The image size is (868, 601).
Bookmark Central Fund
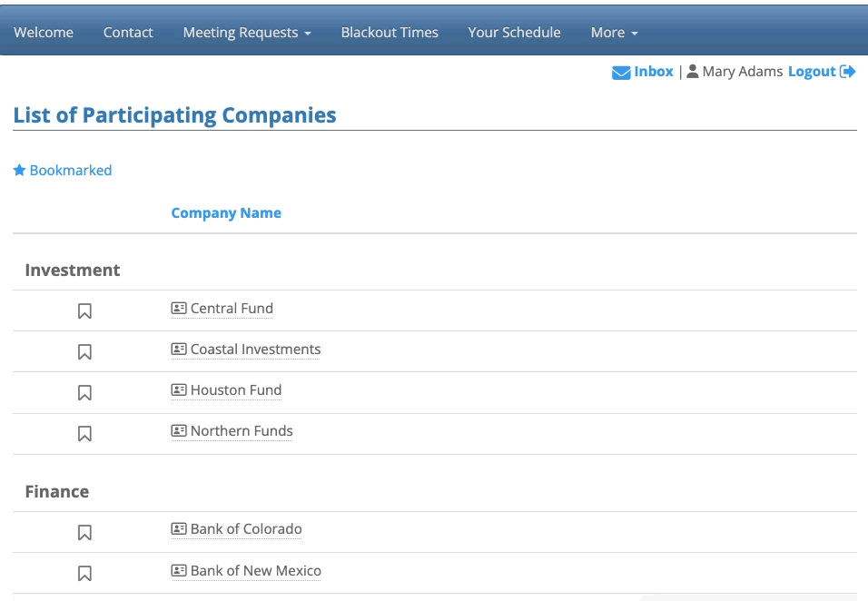tap(84, 311)
